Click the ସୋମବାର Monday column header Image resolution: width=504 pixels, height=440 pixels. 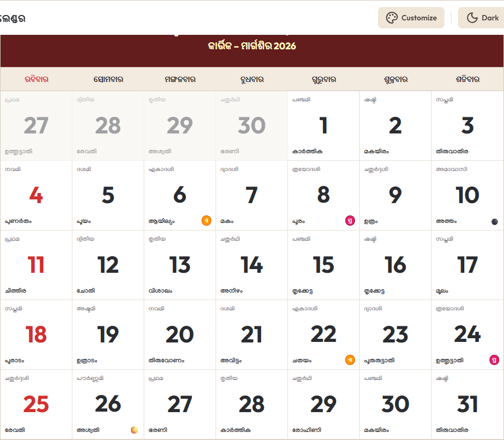coord(108,79)
